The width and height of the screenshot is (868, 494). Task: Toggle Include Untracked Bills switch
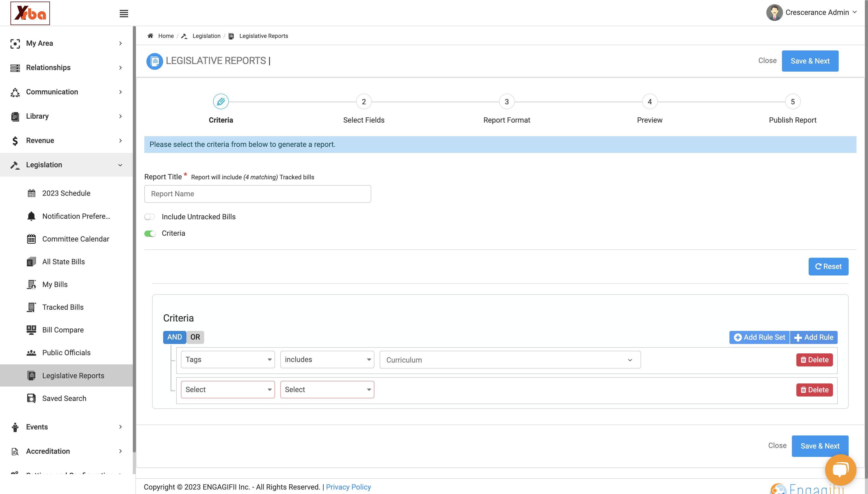[150, 217]
